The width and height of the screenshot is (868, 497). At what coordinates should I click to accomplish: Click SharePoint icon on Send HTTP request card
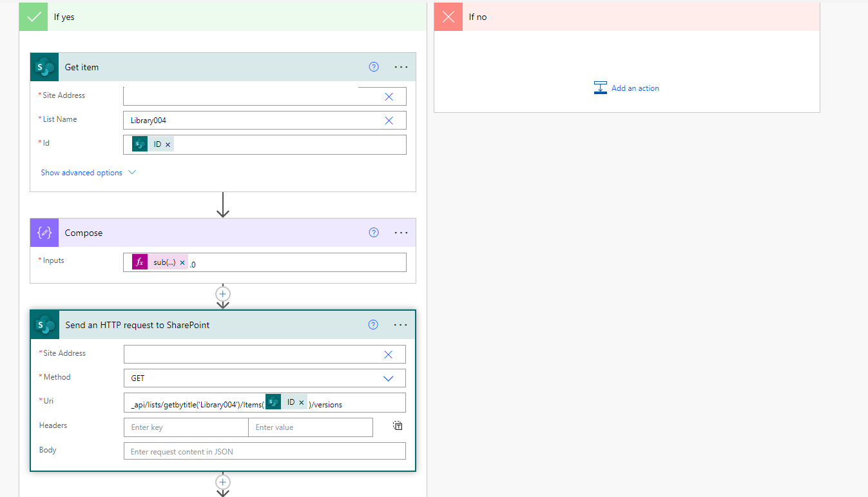(x=45, y=325)
